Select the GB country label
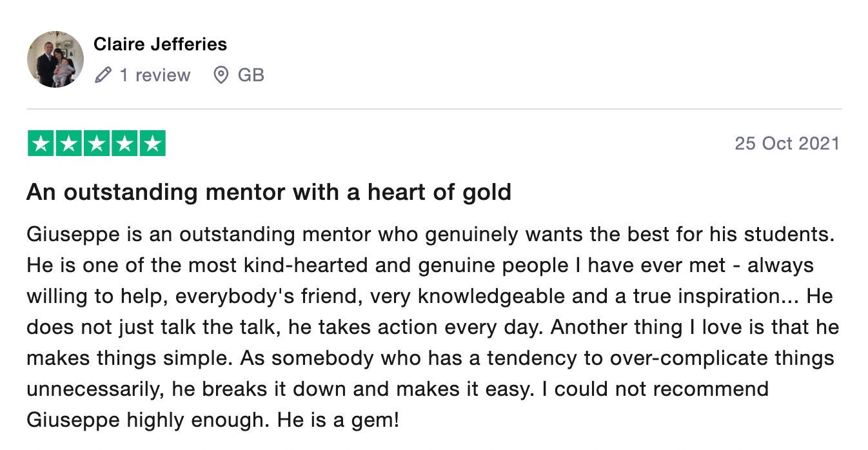 tap(251, 75)
